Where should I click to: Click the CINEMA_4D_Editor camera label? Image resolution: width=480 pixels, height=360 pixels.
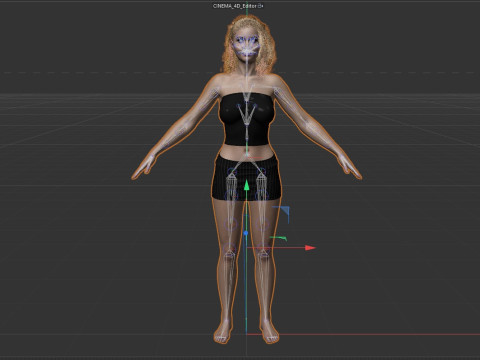(x=235, y=6)
